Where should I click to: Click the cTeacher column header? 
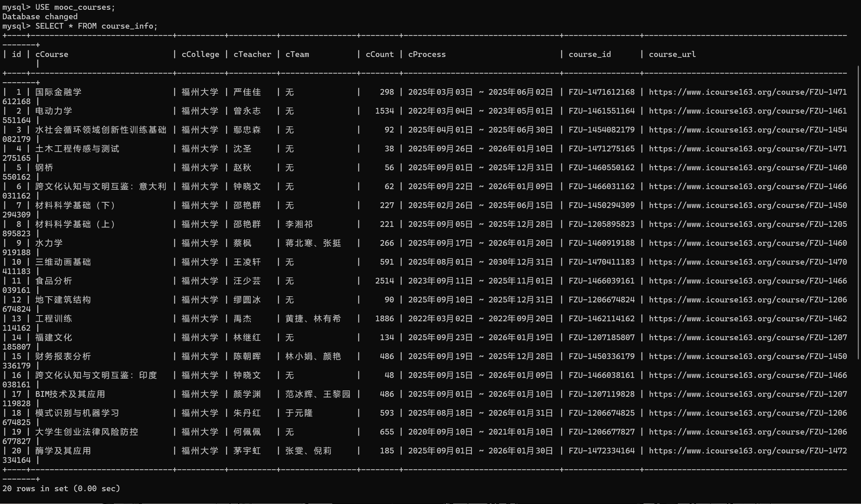252,54
